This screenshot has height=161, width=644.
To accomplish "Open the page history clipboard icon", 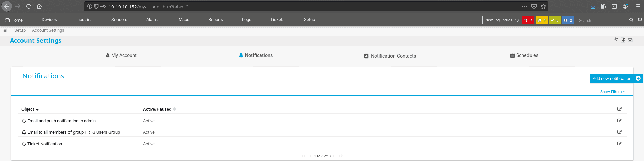I will (616, 40).
